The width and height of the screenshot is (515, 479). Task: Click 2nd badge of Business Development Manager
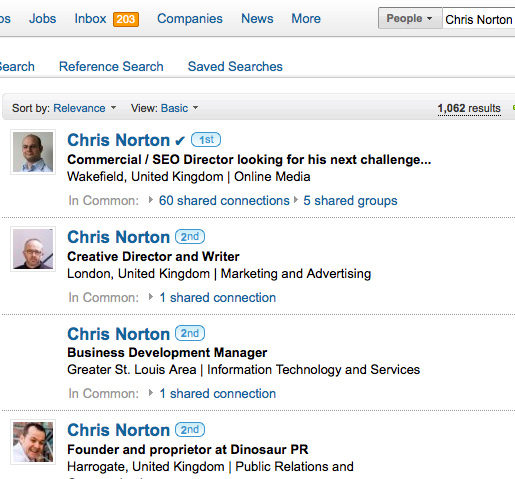[x=190, y=333]
